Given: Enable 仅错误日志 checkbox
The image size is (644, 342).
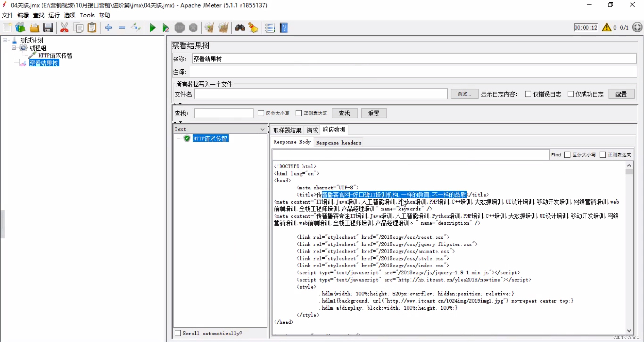Looking at the screenshot, I should coord(528,94).
